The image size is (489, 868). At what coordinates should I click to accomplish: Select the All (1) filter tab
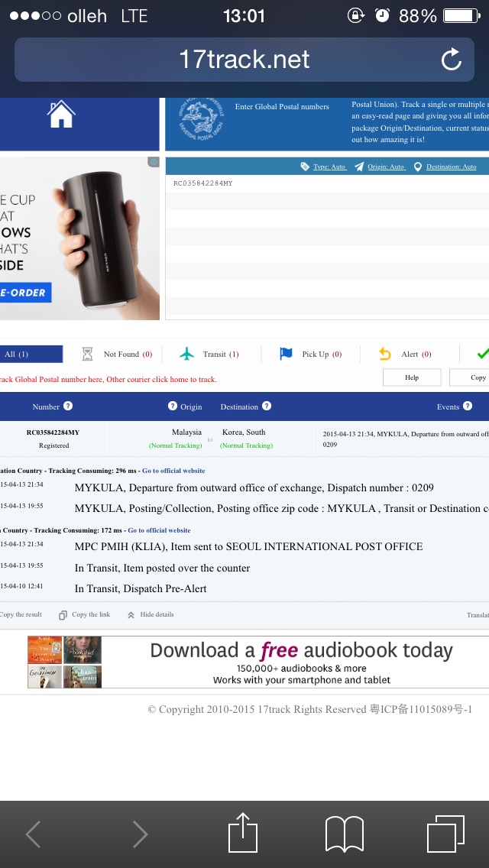[31, 354]
